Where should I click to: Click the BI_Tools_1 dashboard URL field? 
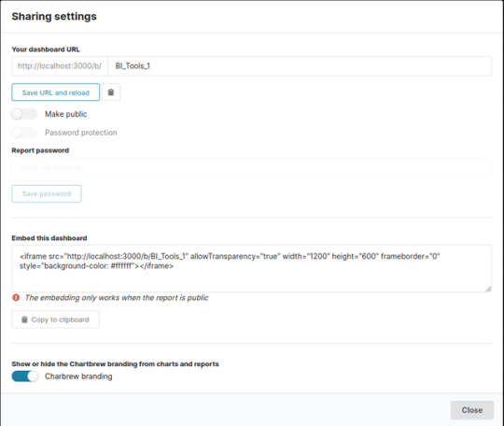(x=300, y=66)
